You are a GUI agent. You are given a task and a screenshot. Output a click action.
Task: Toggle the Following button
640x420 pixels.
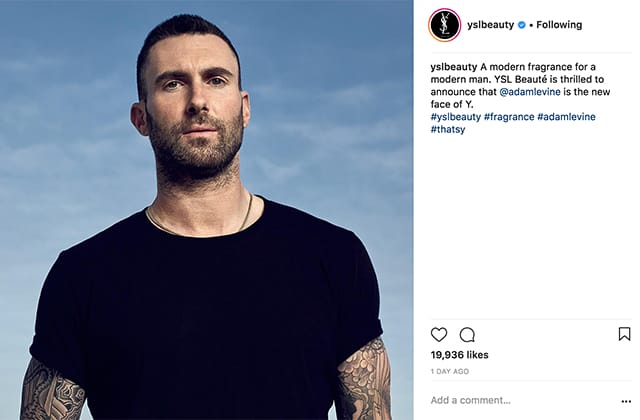pos(559,25)
